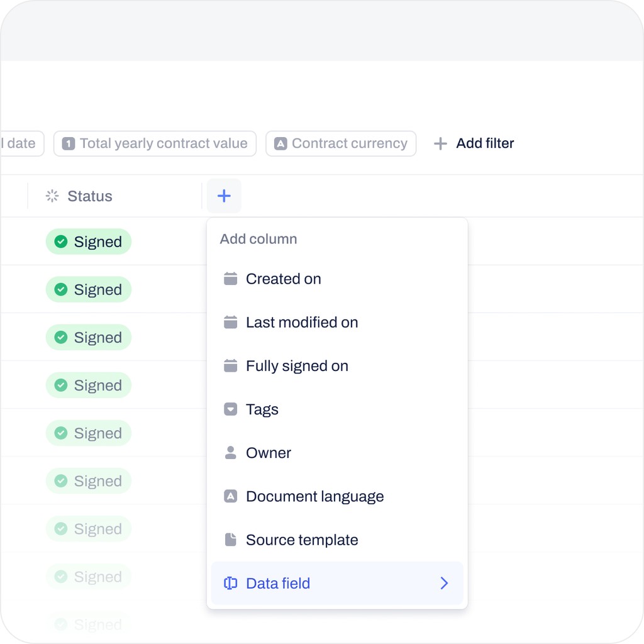The width and height of the screenshot is (644, 644).
Task: Click the spinner icon beside the Status header
Action: pyautogui.click(x=52, y=196)
